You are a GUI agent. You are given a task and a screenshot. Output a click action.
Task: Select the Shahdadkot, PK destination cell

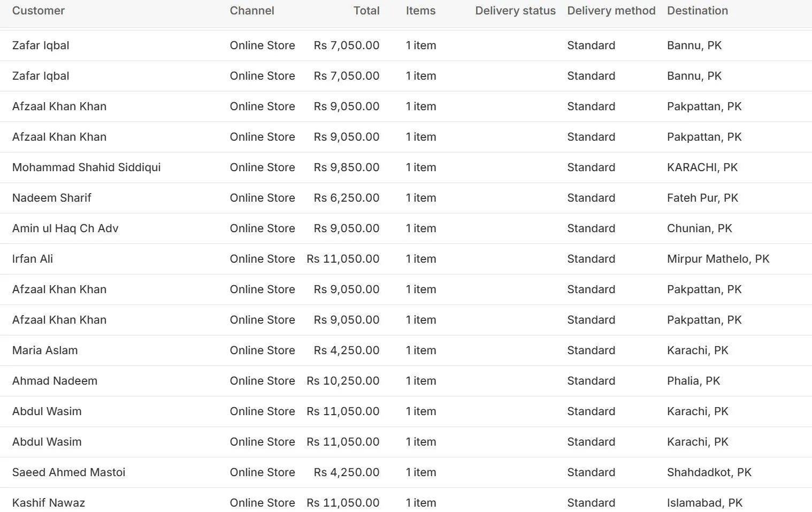pyautogui.click(x=709, y=472)
